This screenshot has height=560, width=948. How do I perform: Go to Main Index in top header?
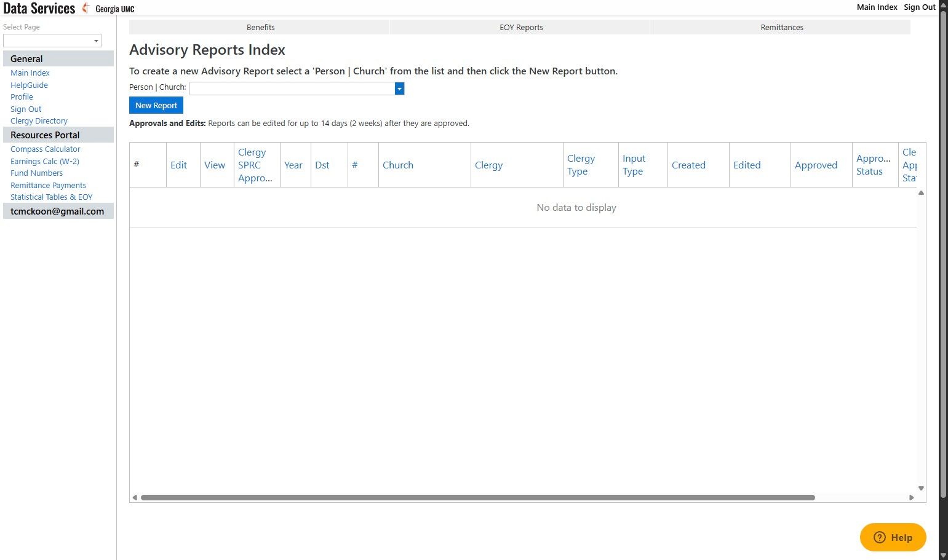coord(877,7)
